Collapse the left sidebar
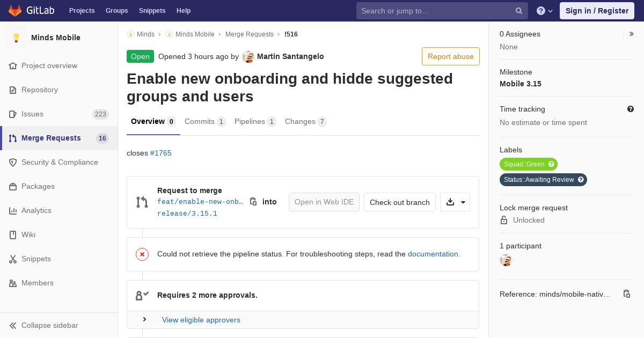This screenshot has height=338, width=644. point(49,325)
